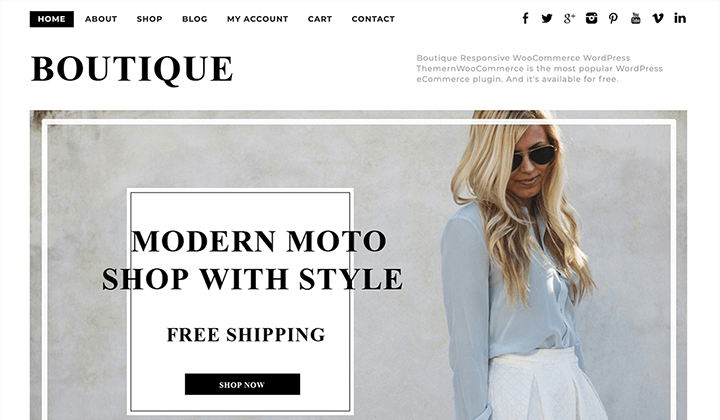Open the CONTACT page
The image size is (720, 420).
click(373, 19)
